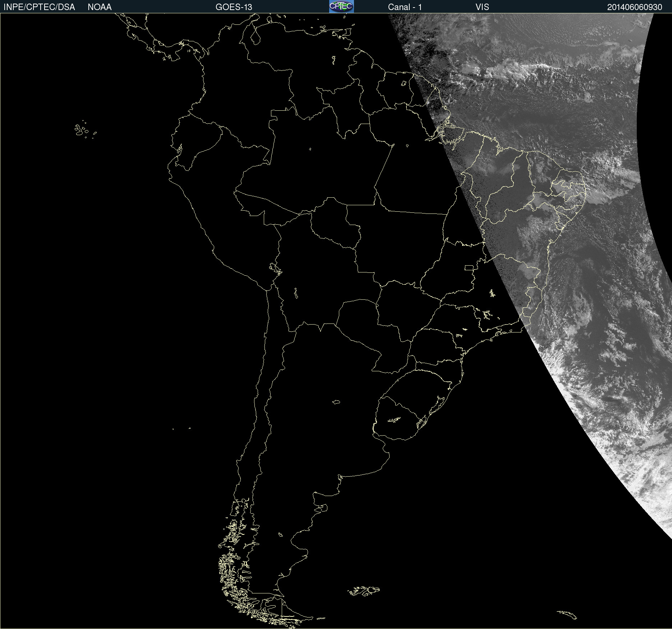
Task: Click the NOAA label in header
Action: pos(100,7)
